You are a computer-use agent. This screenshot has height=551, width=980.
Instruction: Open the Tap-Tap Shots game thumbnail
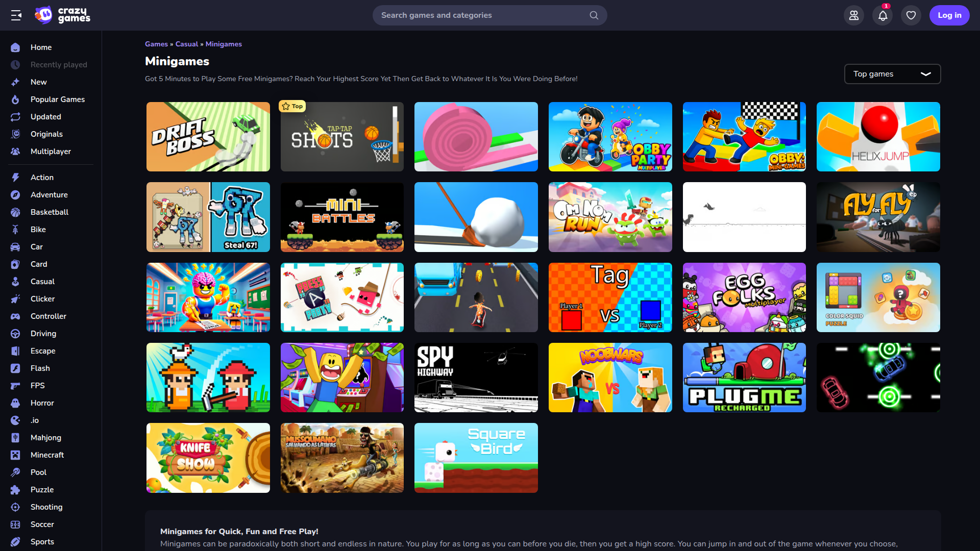(342, 137)
